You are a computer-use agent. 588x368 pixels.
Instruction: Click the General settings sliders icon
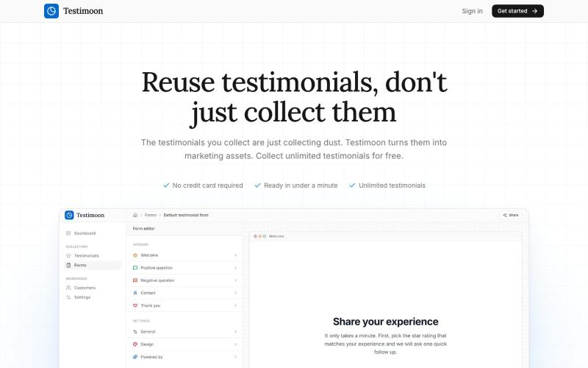click(135, 332)
